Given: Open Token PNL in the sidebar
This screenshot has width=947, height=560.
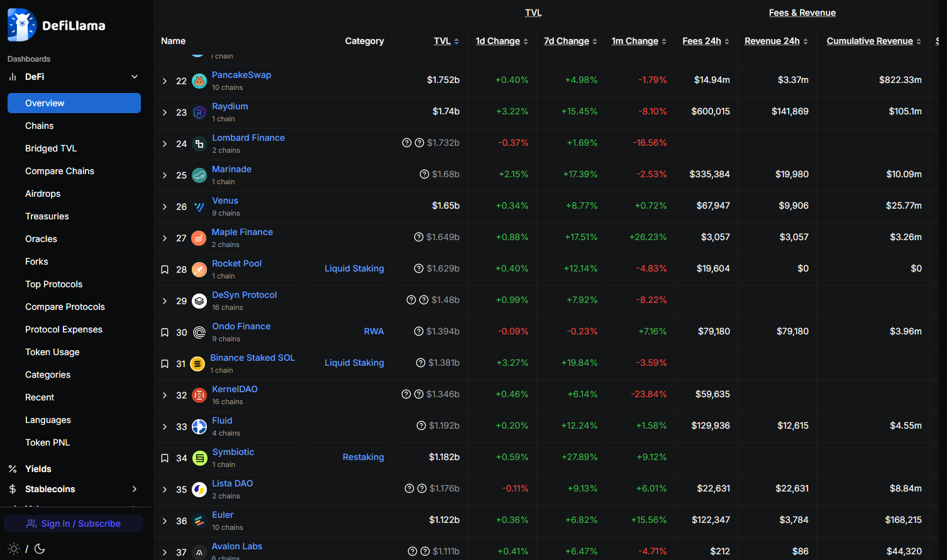Looking at the screenshot, I should (x=47, y=442).
